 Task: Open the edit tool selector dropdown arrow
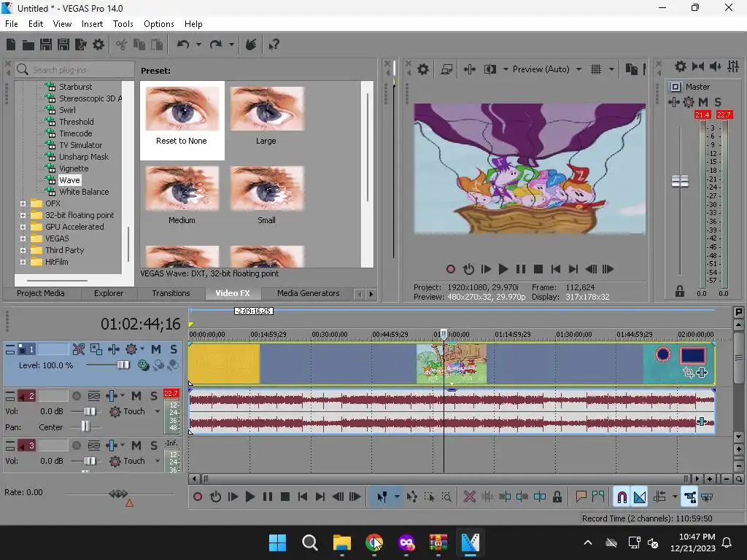(x=397, y=497)
